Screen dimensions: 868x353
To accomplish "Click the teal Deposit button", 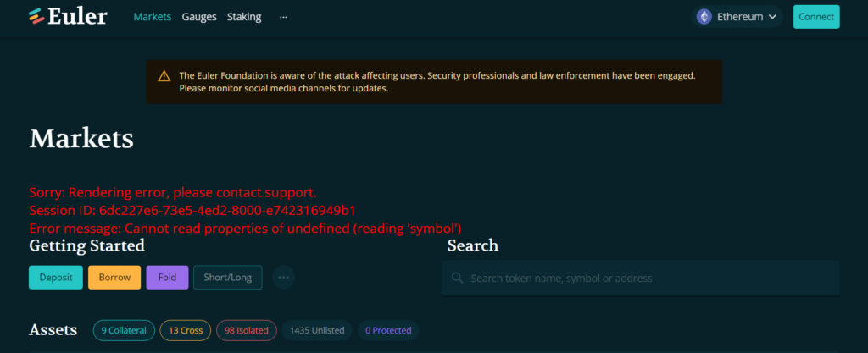I will [56, 278].
